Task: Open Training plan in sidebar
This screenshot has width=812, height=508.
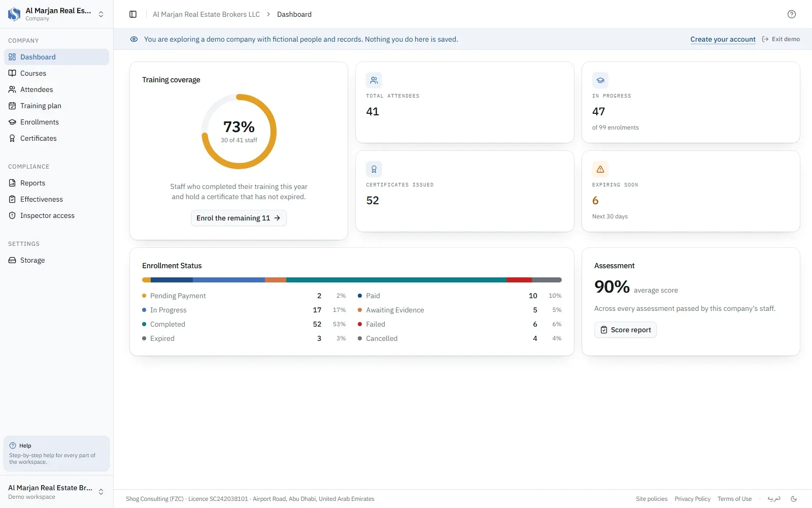Action: pos(56,106)
